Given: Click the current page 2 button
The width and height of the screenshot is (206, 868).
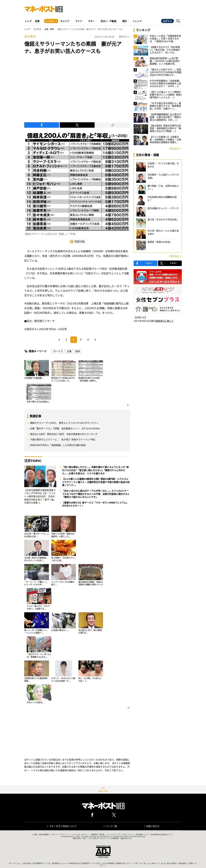Looking at the screenshot, I should click(73, 340).
